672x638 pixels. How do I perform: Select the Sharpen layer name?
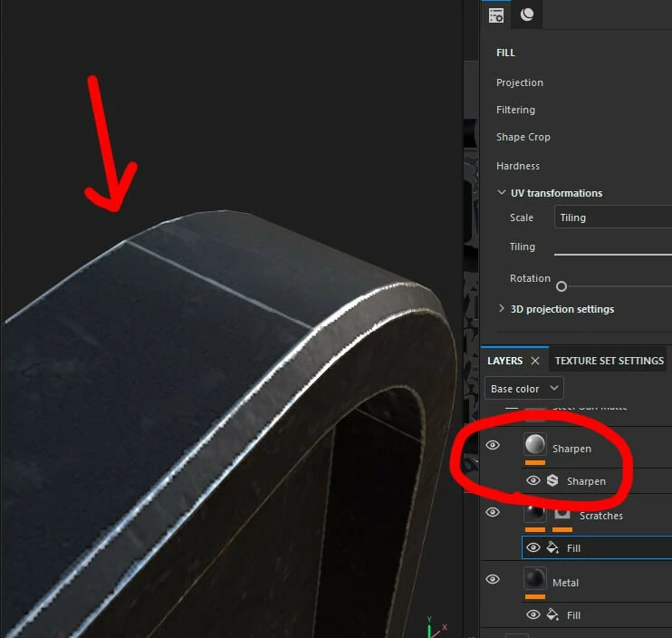(x=571, y=449)
